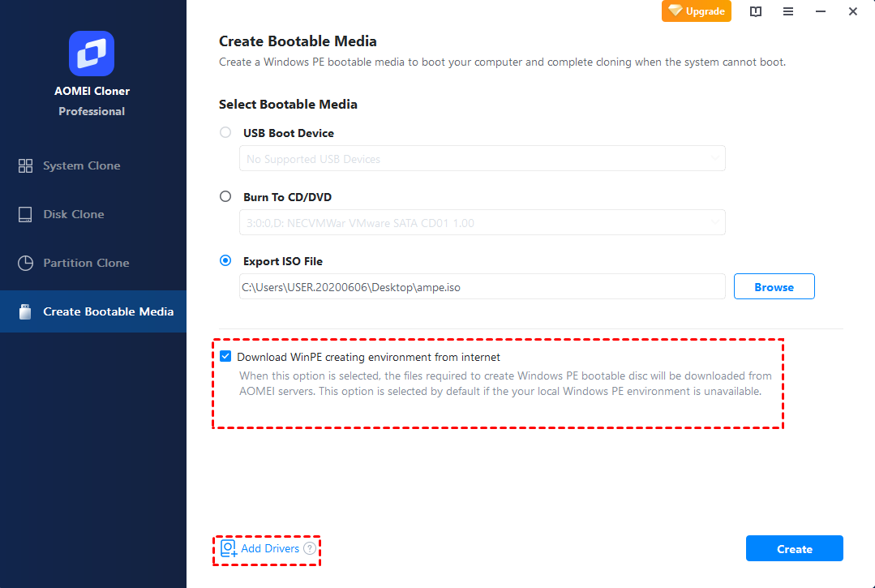Click the AOMEI Cloner product name text

(x=92, y=91)
